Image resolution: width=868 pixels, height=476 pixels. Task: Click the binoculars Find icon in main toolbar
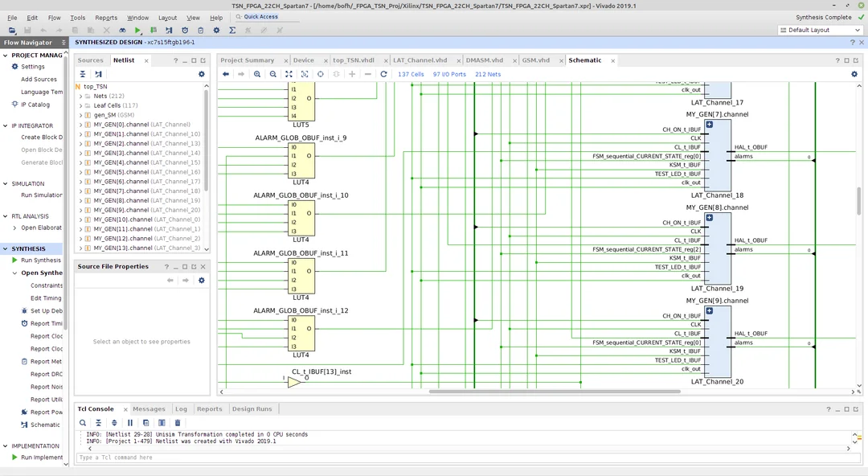[x=122, y=30]
